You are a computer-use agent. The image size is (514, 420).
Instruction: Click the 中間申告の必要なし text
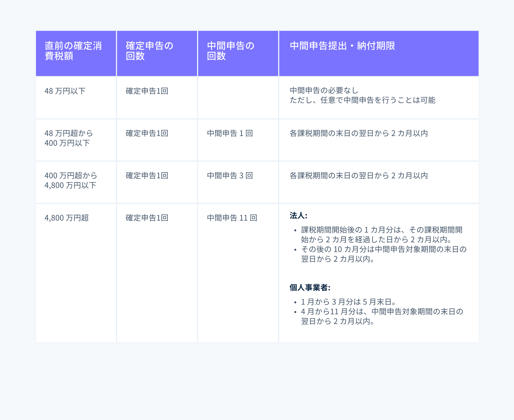324,91
